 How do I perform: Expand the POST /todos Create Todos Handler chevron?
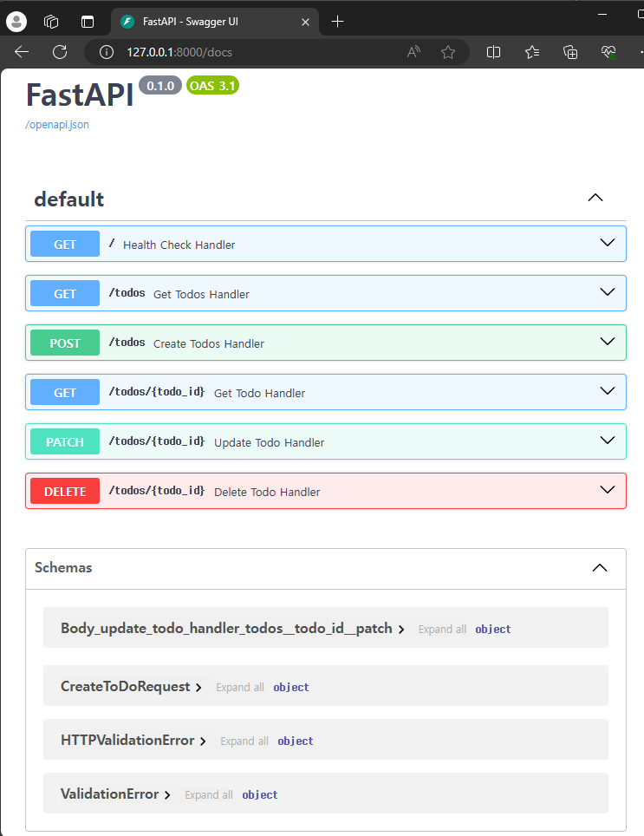click(x=608, y=342)
